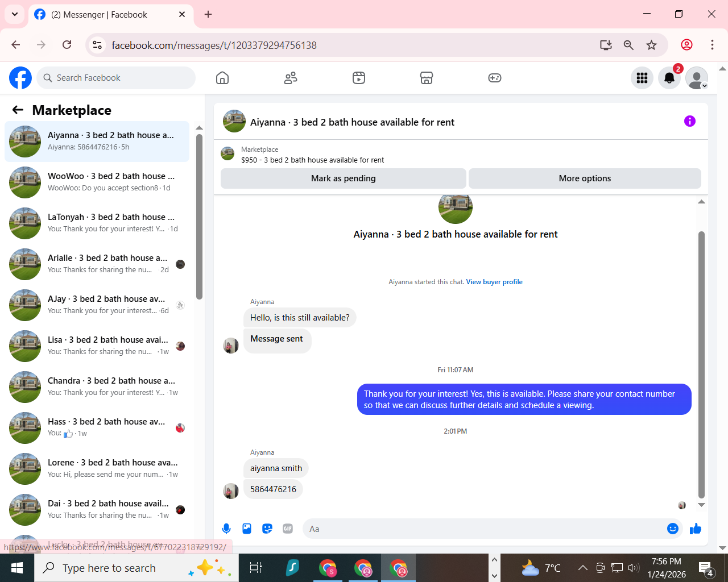Viewport: 728px width, 582px height.
Task: Open the weather widget showing 7°C
Action: click(541, 568)
